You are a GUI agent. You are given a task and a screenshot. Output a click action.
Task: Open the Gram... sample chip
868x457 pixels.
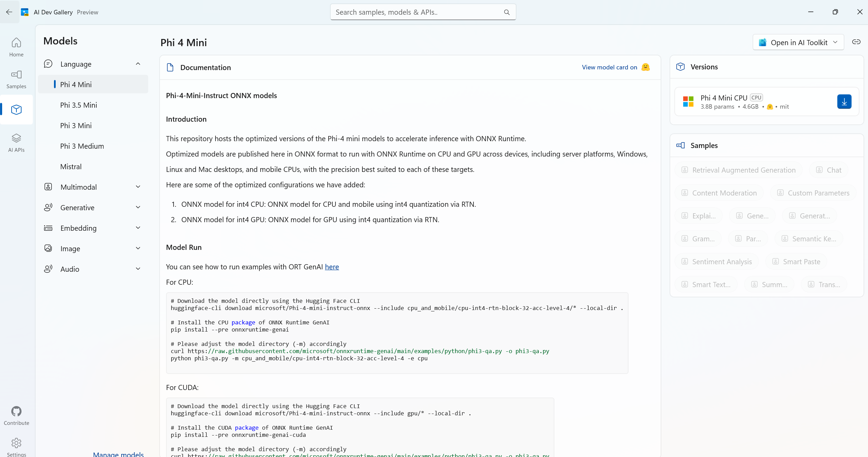click(x=698, y=239)
